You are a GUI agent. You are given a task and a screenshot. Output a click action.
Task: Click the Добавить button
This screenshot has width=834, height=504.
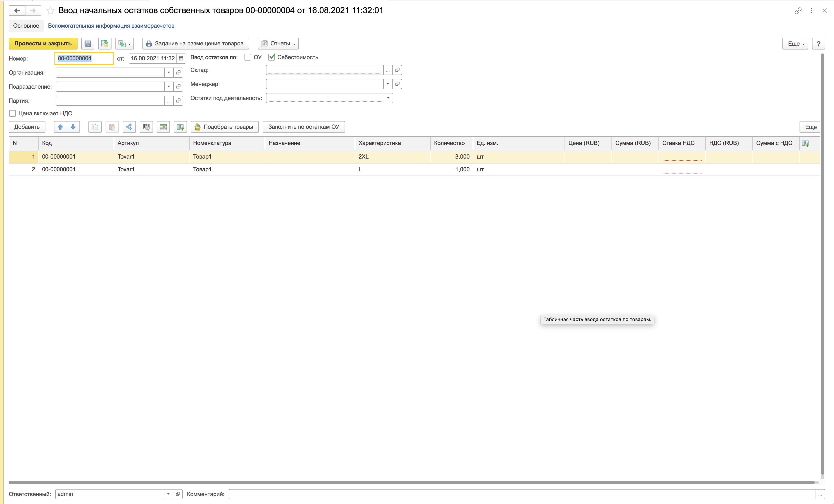coord(27,127)
